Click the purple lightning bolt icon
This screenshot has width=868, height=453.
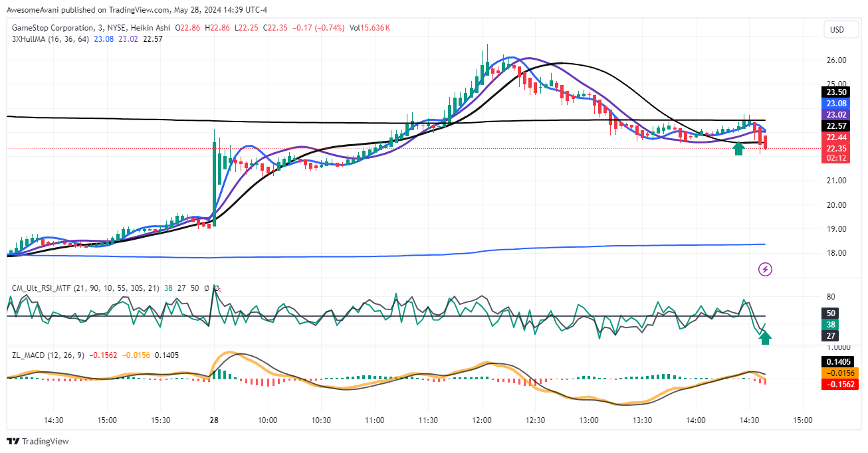(x=765, y=269)
